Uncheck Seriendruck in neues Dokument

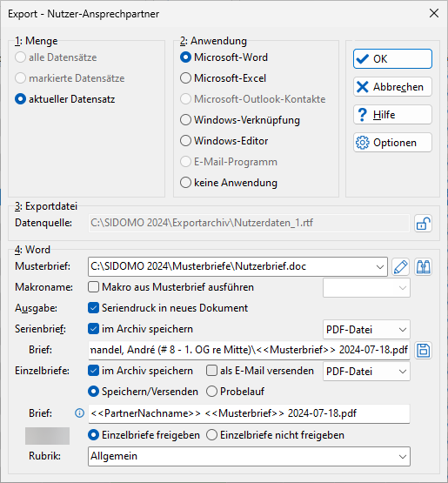point(93,308)
